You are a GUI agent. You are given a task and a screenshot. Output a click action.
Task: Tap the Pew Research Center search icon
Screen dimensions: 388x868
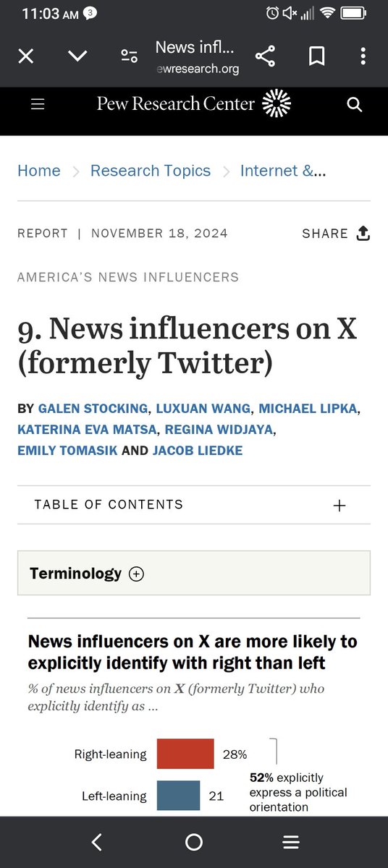pos(354,105)
